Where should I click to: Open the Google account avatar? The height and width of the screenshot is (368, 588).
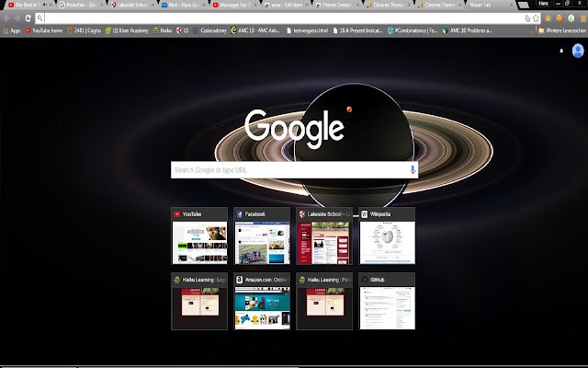click(x=578, y=51)
